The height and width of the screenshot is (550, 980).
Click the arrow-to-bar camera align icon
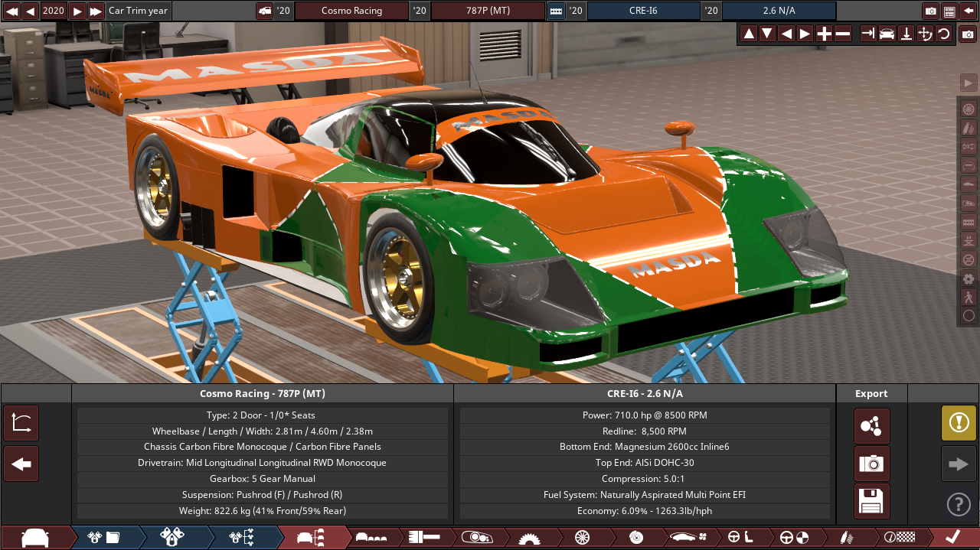click(x=868, y=34)
